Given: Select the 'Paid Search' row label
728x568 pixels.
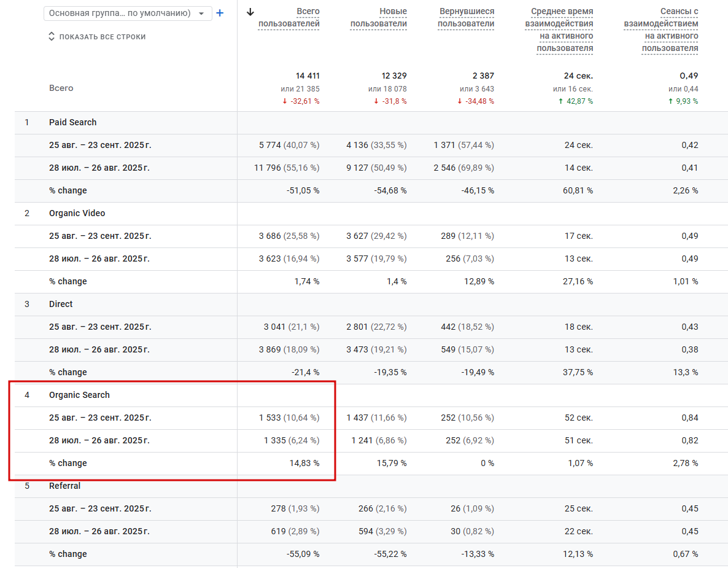Looking at the screenshot, I should point(73,122).
